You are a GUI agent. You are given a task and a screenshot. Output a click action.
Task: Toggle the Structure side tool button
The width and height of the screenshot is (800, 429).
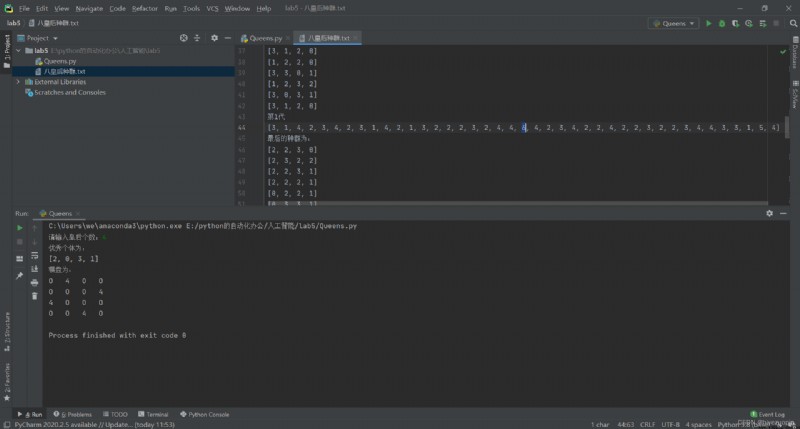7,332
